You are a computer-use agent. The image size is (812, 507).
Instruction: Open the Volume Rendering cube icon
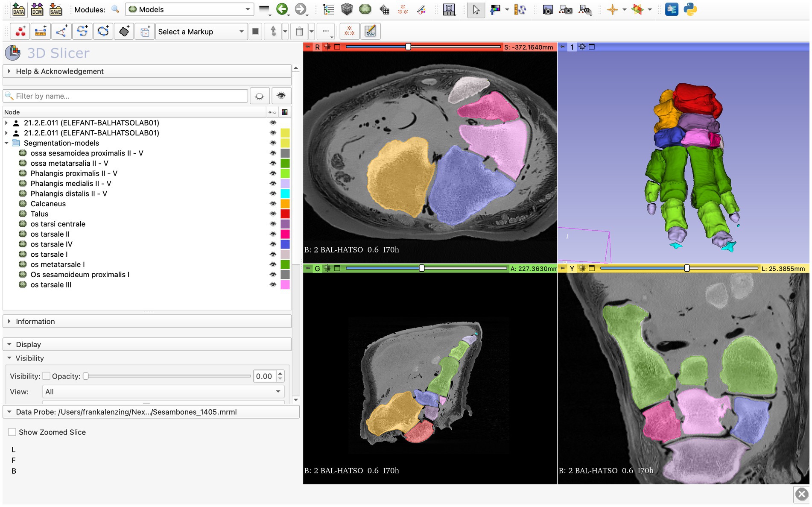[x=347, y=9]
